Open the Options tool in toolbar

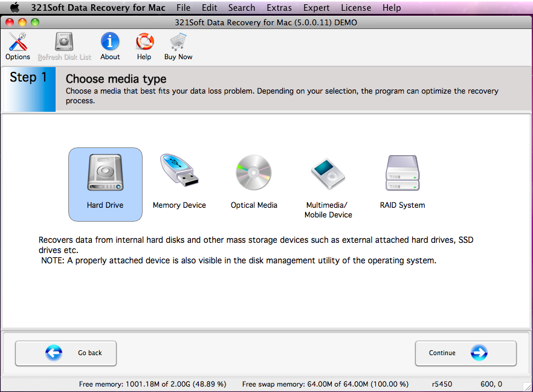[x=18, y=47]
